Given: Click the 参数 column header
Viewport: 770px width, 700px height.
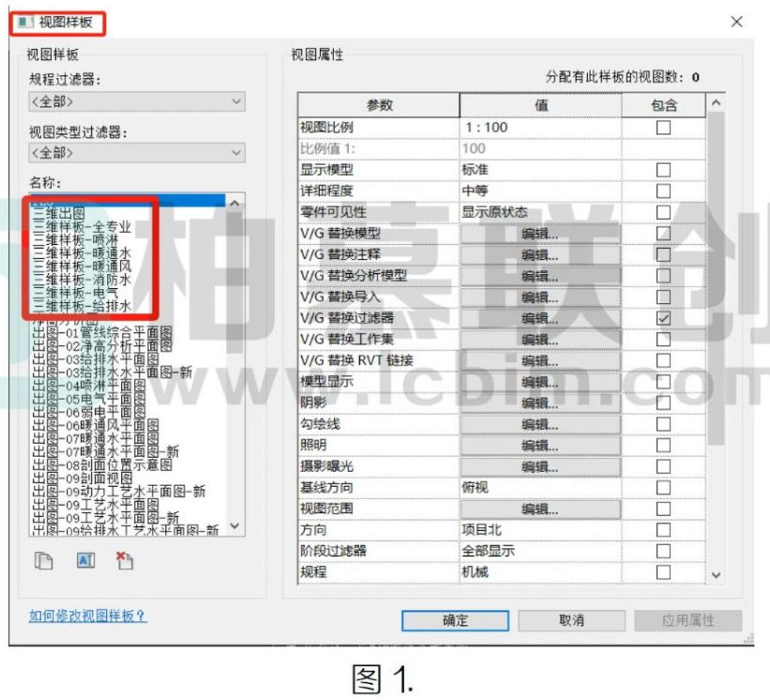Looking at the screenshot, I should pyautogui.click(x=379, y=105).
